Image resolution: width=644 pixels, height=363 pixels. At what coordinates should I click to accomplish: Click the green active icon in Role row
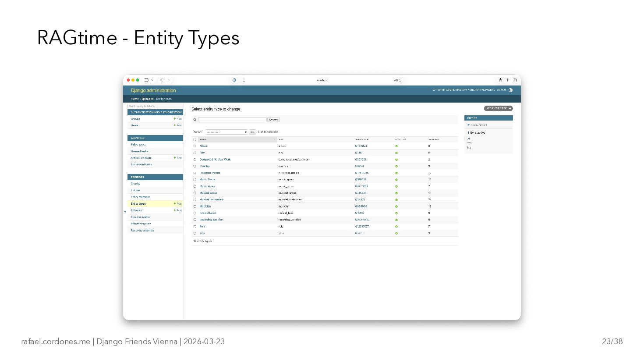396,227
